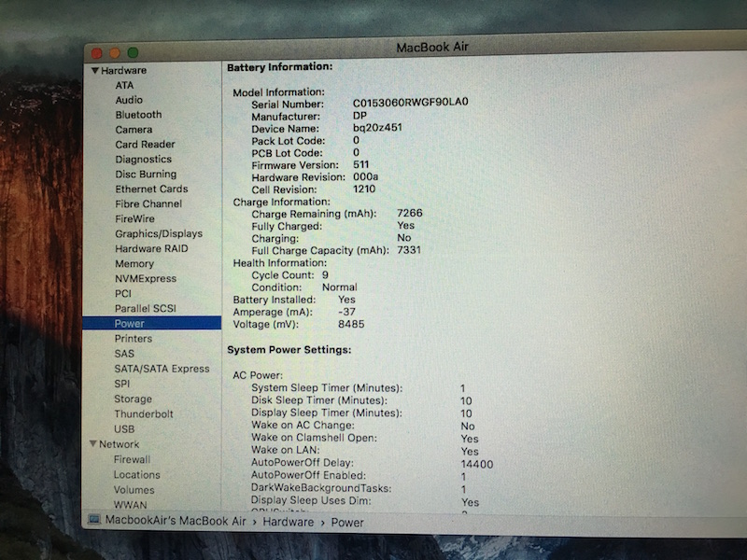
Task: Click the voltage value 8485
Action: [351, 324]
